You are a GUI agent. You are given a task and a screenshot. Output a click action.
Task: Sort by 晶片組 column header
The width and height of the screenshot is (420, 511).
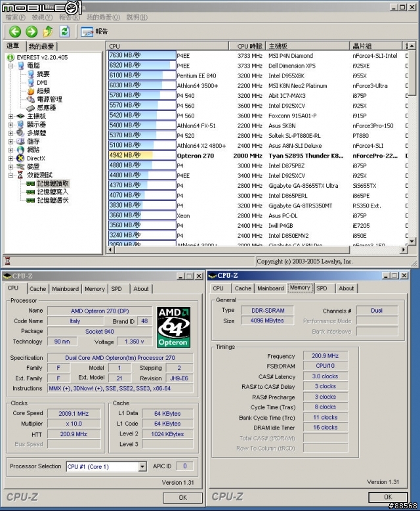click(376, 46)
